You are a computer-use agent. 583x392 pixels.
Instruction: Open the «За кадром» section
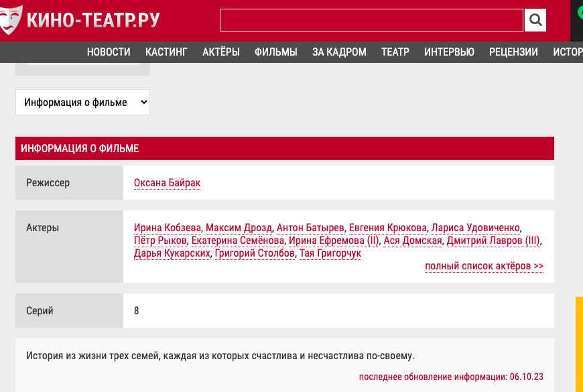(339, 52)
